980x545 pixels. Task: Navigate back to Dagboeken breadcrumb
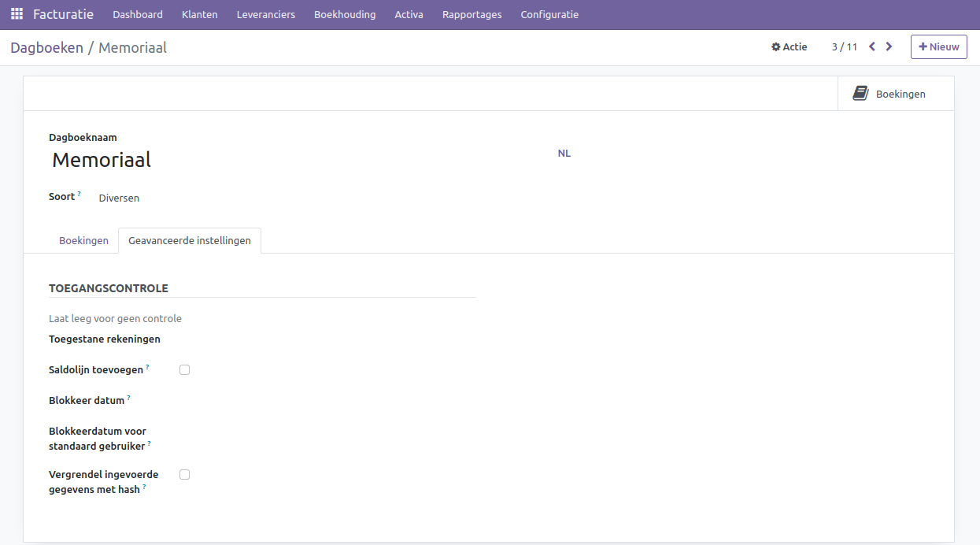(46, 47)
